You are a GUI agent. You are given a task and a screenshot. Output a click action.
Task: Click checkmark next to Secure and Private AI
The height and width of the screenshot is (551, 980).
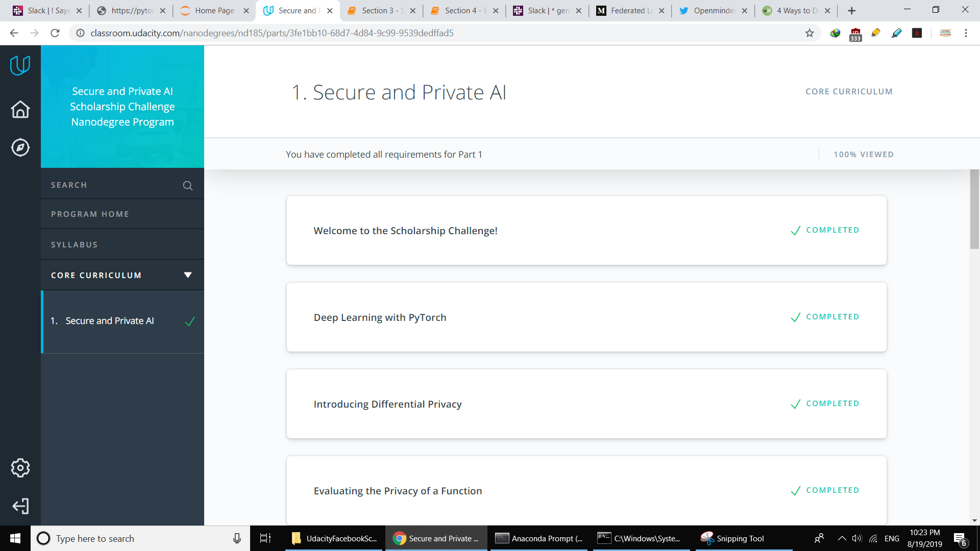click(189, 321)
